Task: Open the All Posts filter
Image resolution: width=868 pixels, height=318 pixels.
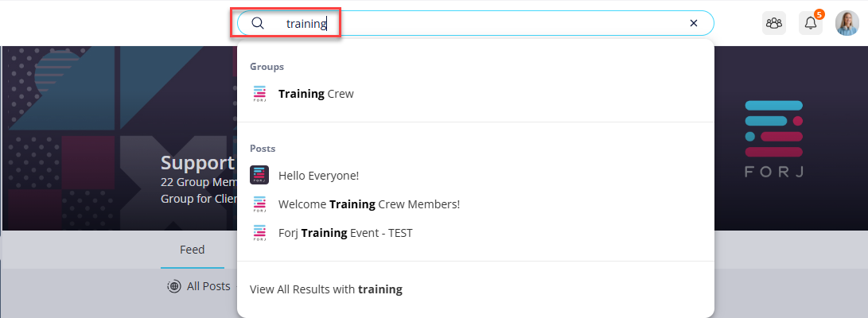Action: click(x=199, y=286)
